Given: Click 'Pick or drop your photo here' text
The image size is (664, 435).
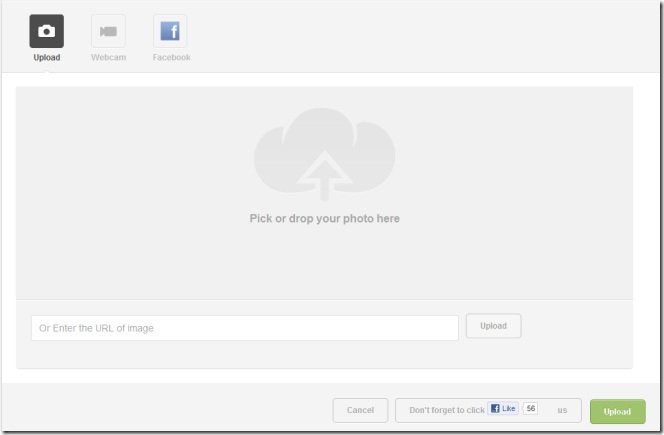Looking at the screenshot, I should 324,219.
